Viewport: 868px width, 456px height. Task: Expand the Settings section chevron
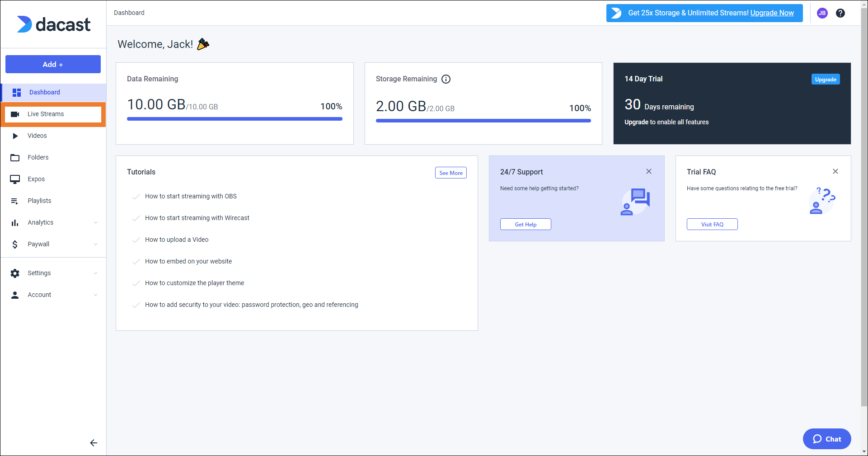click(x=95, y=273)
